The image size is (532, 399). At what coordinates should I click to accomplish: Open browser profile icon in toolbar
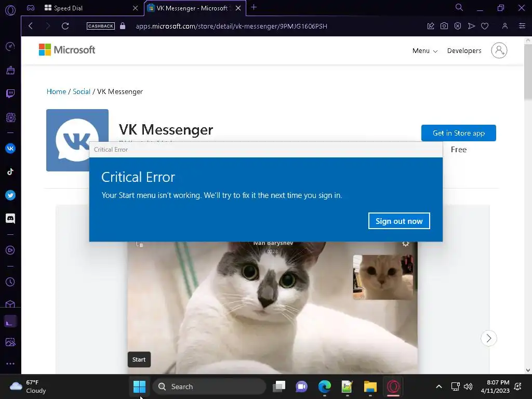[505, 26]
